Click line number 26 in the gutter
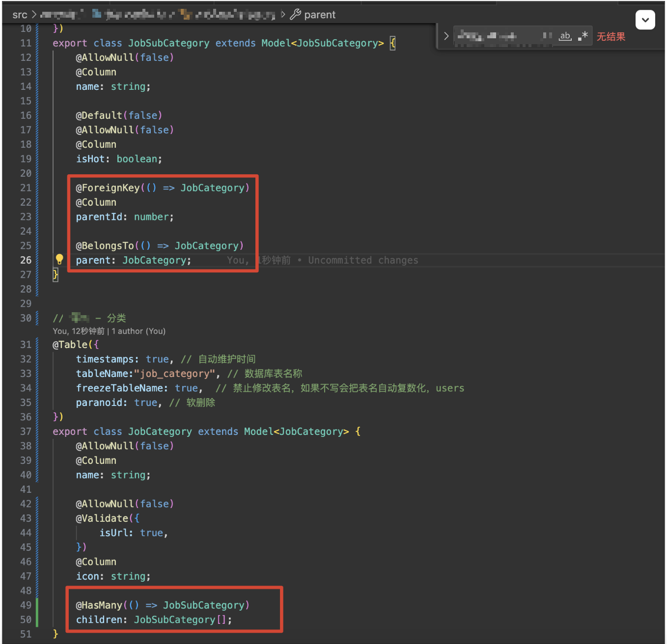This screenshot has height=644, width=667. click(x=26, y=260)
